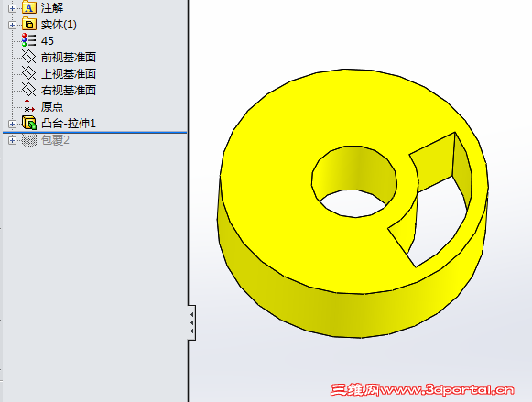This screenshot has width=532, height=402.
Task: Expand the suppressed 包覆2 feature node
Action: (x=12, y=140)
